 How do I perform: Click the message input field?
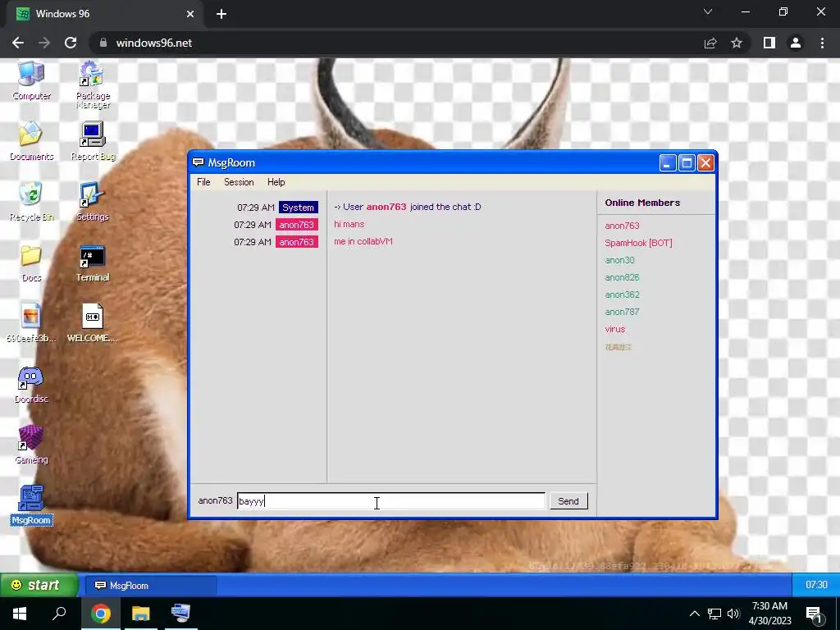click(x=391, y=501)
